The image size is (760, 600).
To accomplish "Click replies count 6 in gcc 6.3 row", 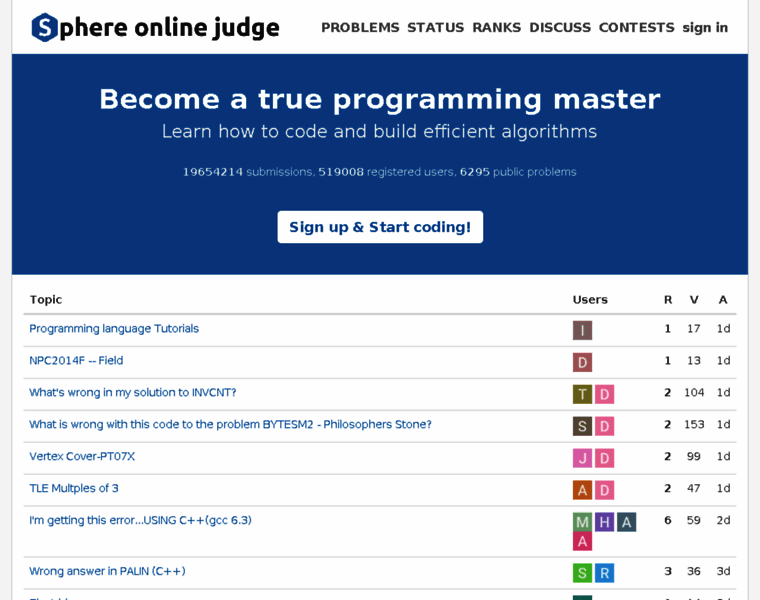I will point(668,521).
